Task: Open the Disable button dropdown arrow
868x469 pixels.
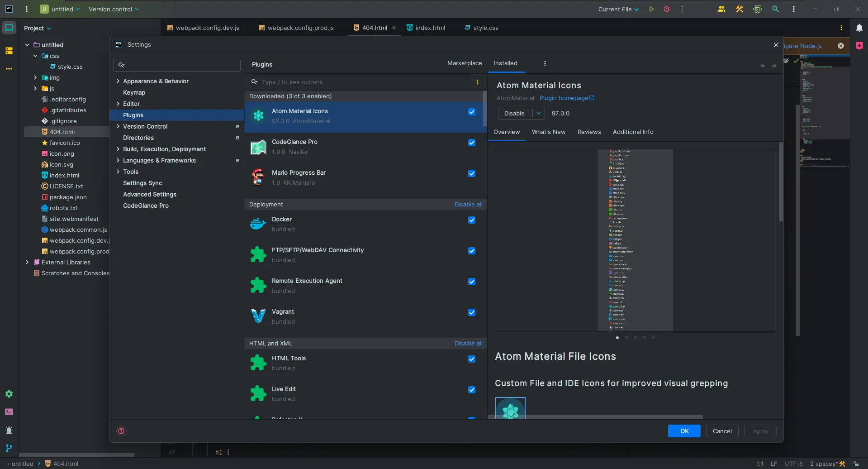Action: pos(538,113)
